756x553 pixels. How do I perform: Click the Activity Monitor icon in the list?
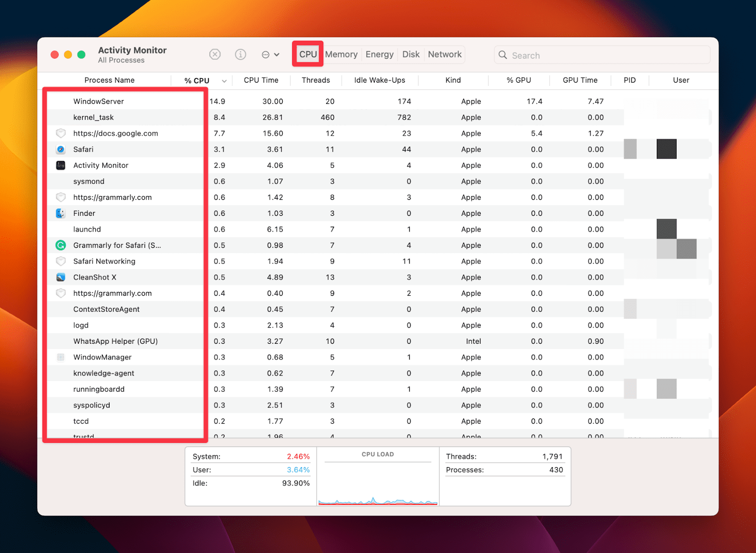[x=60, y=165]
